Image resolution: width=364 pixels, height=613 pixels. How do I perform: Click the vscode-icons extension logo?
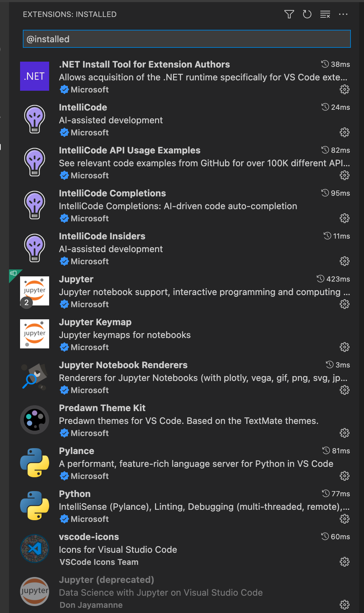click(34, 549)
